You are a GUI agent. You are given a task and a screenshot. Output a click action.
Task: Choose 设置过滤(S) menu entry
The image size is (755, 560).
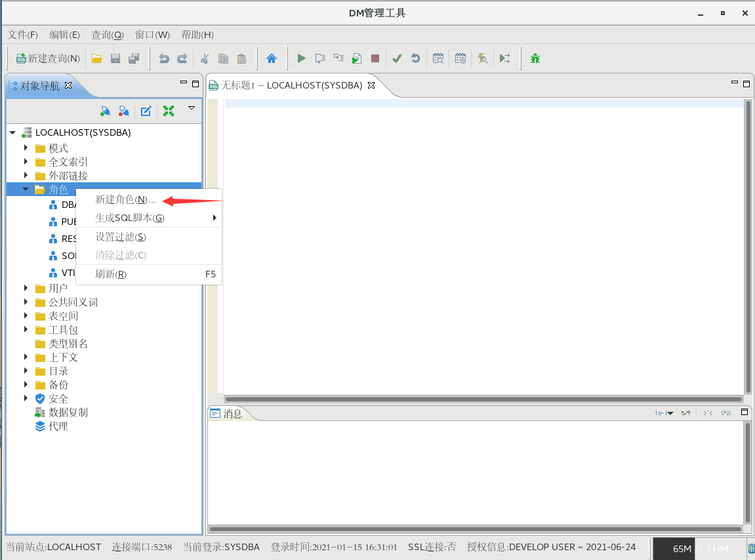click(149, 237)
